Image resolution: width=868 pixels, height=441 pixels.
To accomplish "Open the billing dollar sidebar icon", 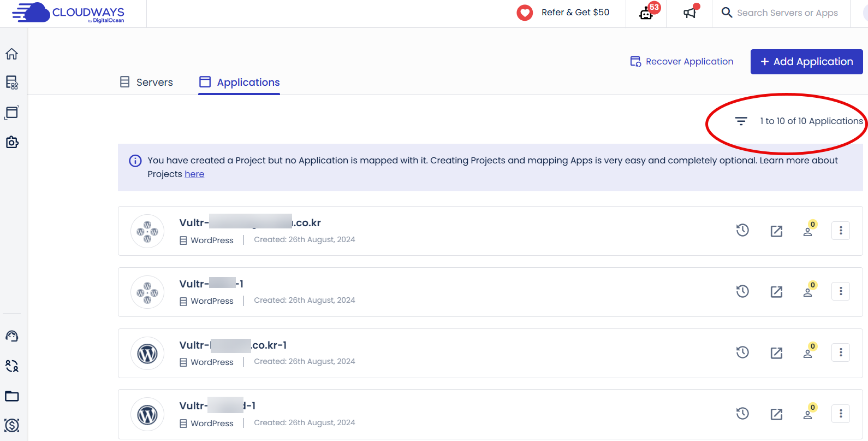I will pyautogui.click(x=11, y=425).
